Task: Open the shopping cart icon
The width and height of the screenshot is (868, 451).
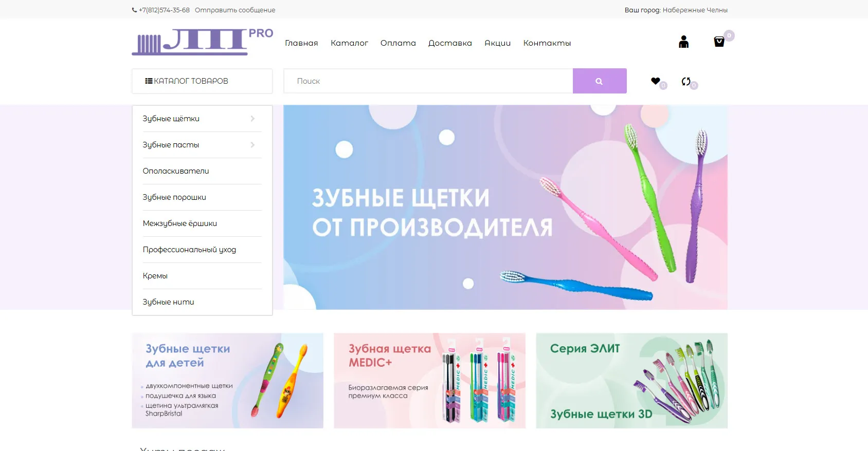Action: (719, 42)
